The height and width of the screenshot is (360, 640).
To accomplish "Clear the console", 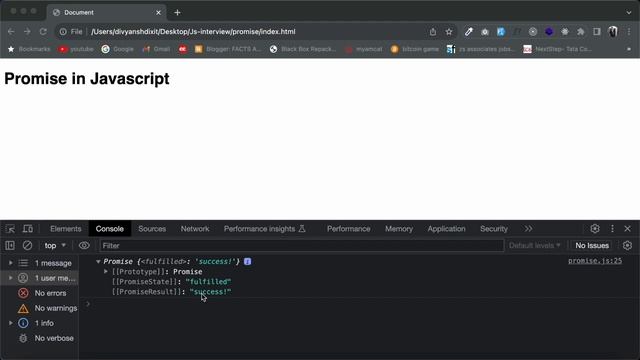I will coord(27,246).
